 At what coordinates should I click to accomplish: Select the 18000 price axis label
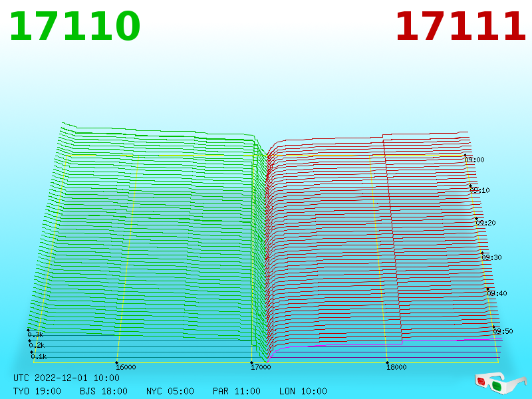pos(396,367)
